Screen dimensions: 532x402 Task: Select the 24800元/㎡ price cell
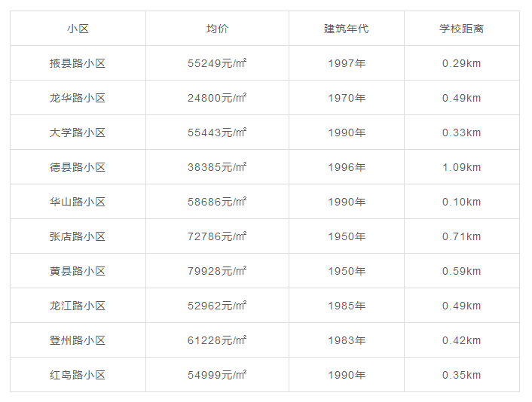coord(217,98)
